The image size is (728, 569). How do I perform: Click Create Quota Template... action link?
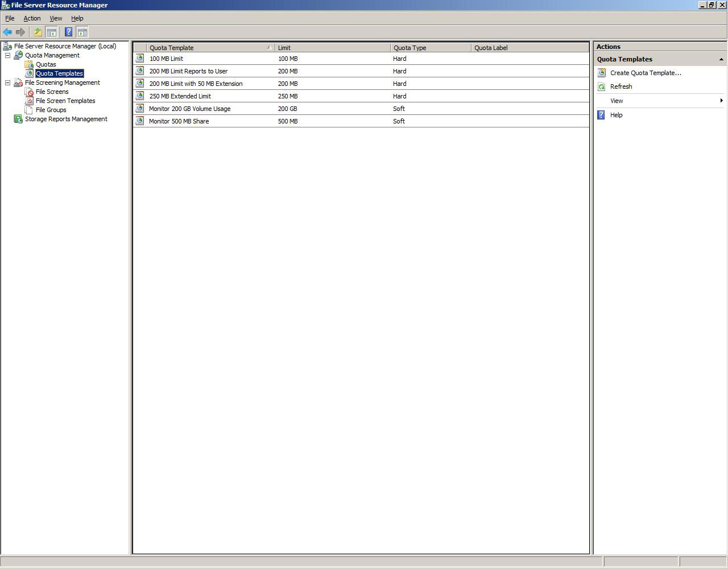(x=646, y=73)
